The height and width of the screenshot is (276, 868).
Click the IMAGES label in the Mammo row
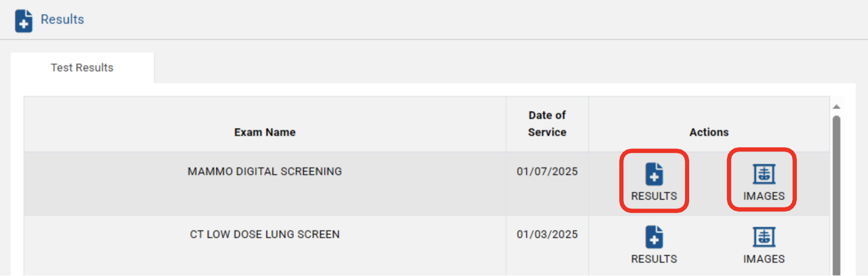pyautogui.click(x=764, y=196)
